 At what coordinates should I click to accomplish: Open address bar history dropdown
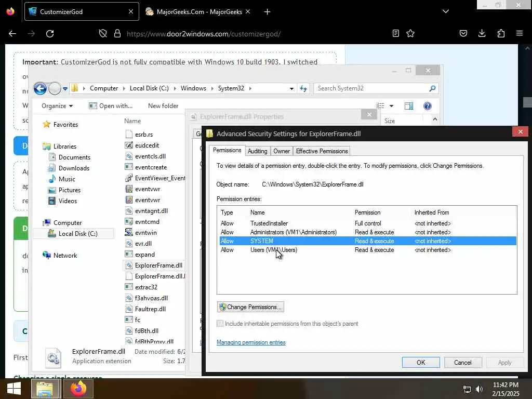pyautogui.click(x=291, y=88)
